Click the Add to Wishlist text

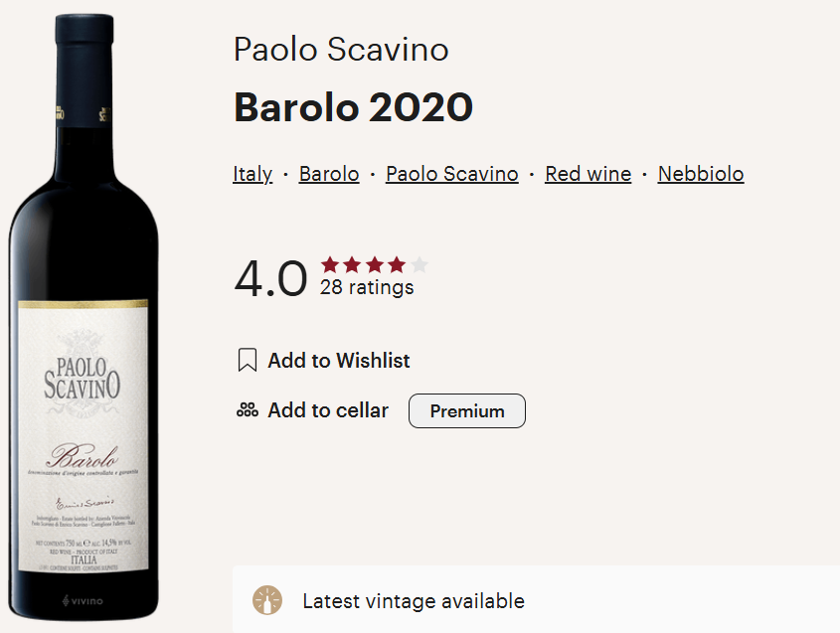[339, 361]
